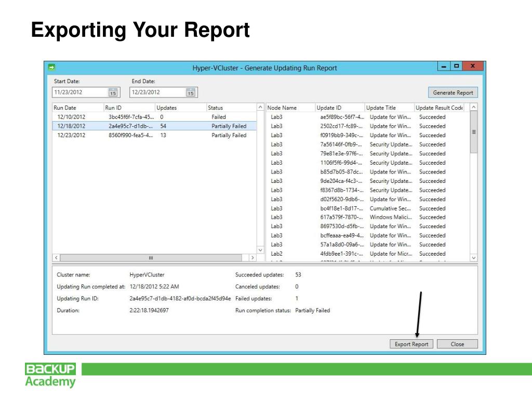Click the completion time 12/18/2012 5:22 AM

pyautogui.click(x=154, y=286)
